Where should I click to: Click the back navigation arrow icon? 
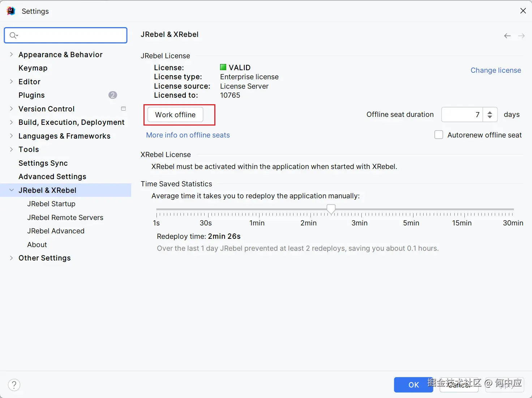click(x=507, y=36)
